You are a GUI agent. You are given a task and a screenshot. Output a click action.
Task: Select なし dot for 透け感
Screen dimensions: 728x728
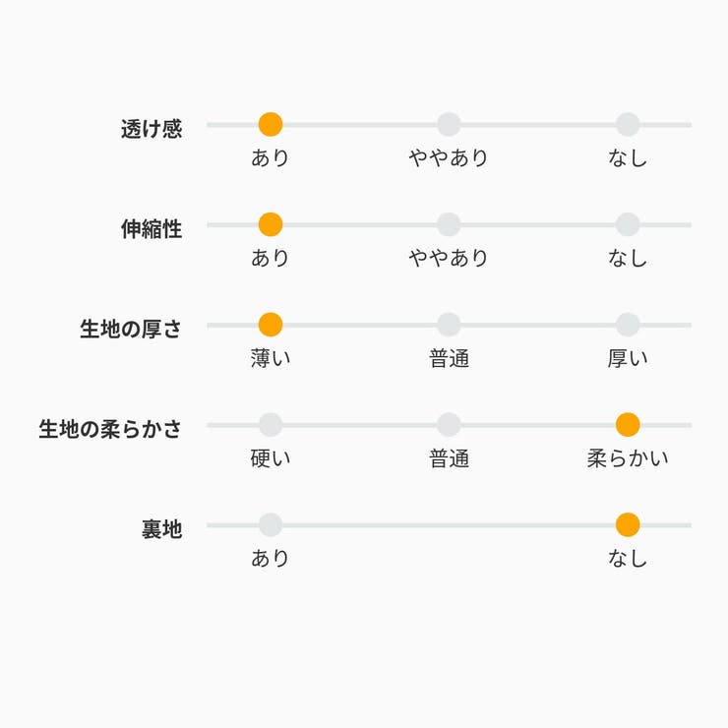click(x=628, y=124)
